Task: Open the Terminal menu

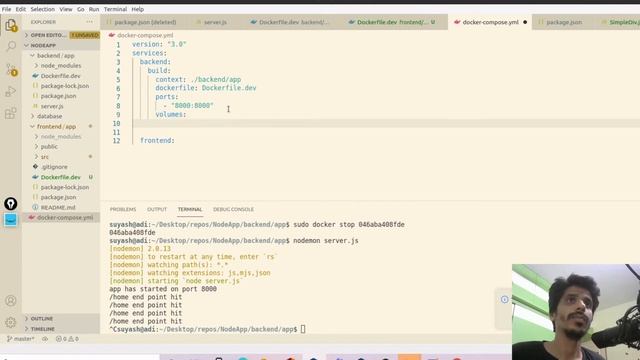Action: [115, 9]
